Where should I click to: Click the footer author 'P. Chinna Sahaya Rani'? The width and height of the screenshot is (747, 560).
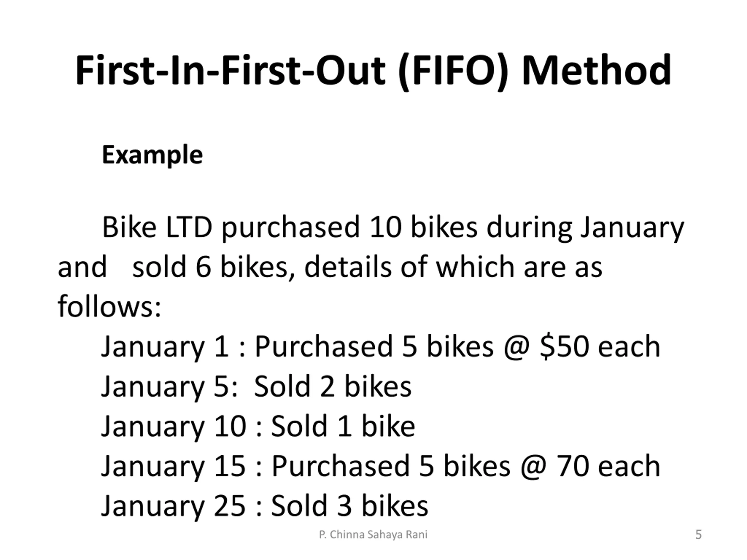[373, 535]
